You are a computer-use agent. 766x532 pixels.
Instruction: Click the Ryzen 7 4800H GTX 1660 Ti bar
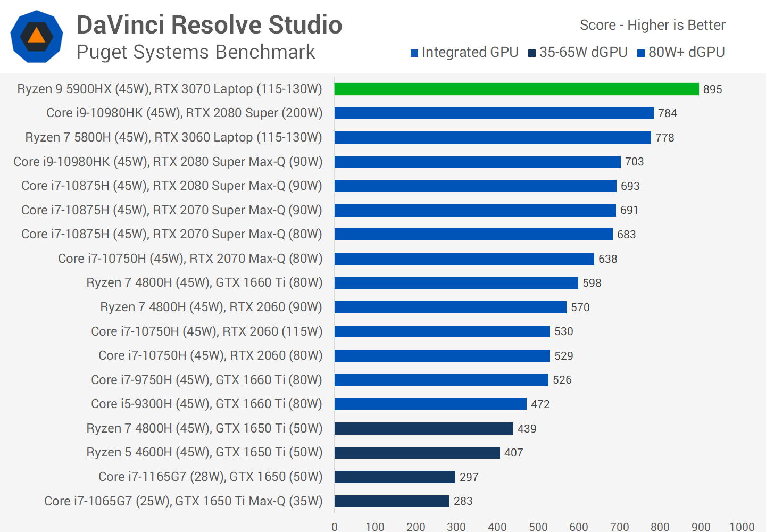click(x=456, y=283)
